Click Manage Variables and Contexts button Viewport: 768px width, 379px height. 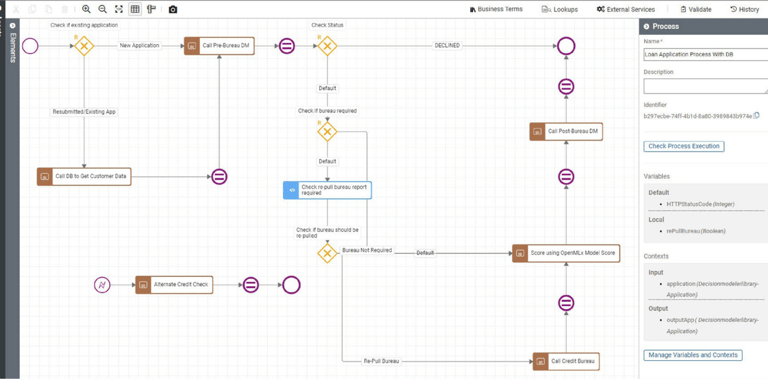click(x=693, y=355)
